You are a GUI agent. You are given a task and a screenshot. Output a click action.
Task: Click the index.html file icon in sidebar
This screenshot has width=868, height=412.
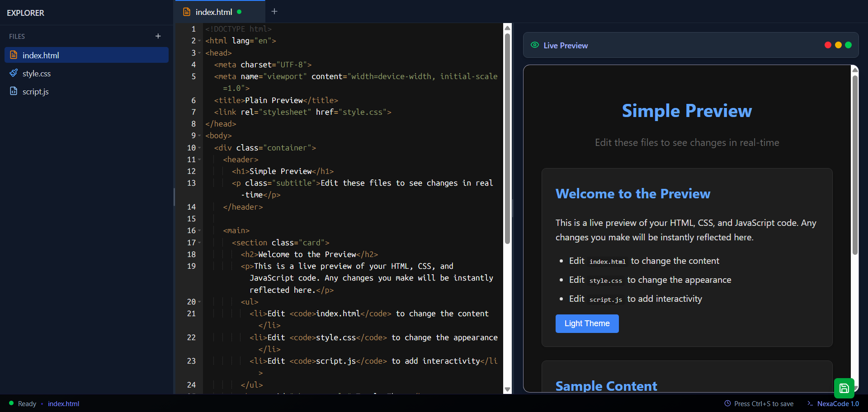click(14, 55)
